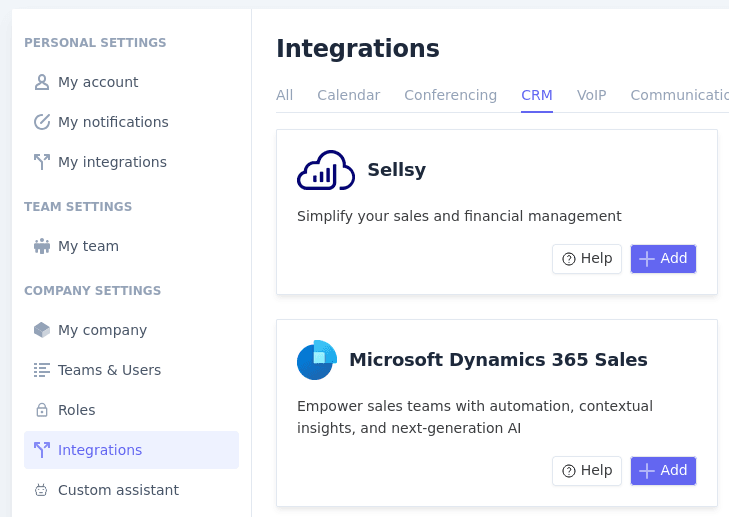Open the Calendar tab
Screen dimensions: 729x517
348,95
